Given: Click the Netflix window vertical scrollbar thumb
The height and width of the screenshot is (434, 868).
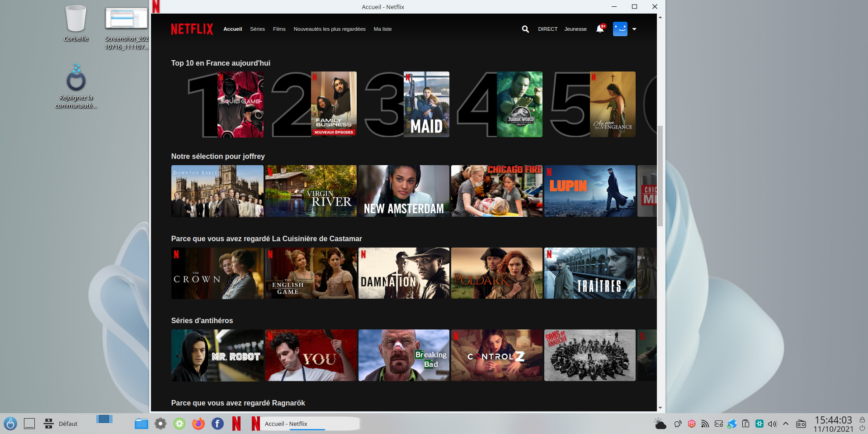Looking at the screenshot, I should 660,176.
